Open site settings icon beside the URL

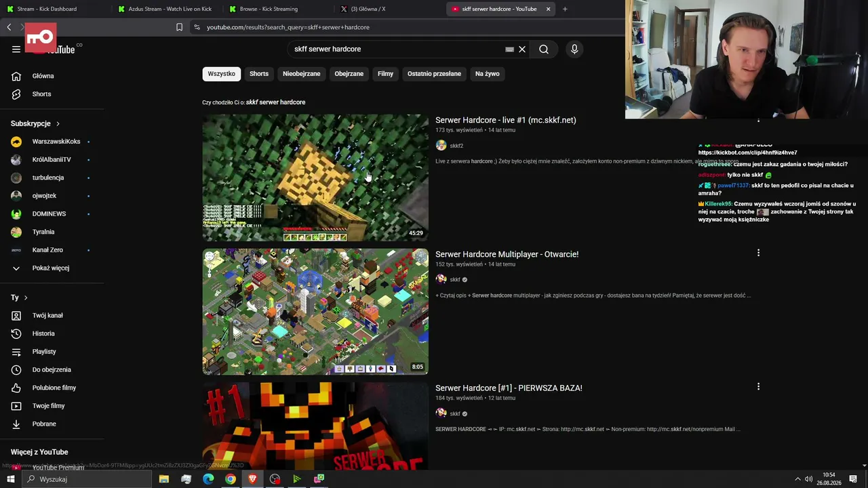[197, 27]
